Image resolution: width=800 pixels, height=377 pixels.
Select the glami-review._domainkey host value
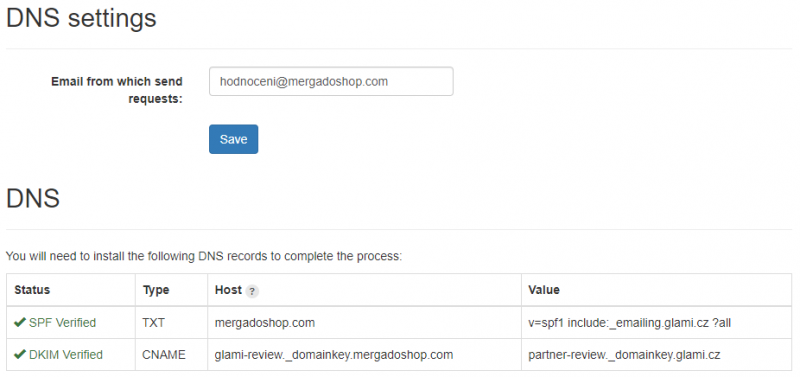point(334,355)
